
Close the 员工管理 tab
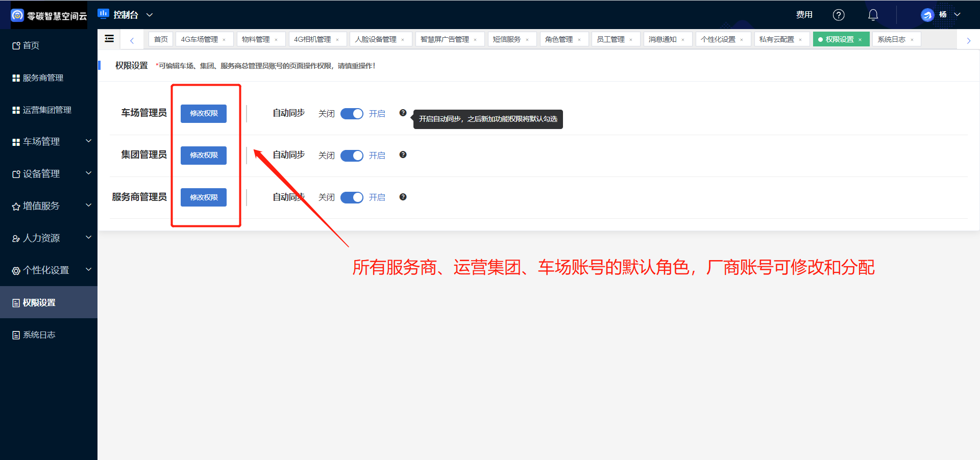tap(631, 40)
